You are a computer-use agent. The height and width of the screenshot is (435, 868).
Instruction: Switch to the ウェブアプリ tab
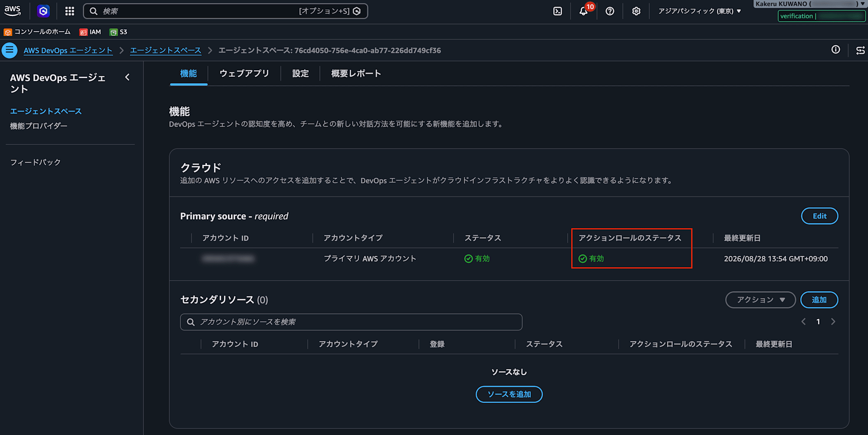tap(244, 74)
